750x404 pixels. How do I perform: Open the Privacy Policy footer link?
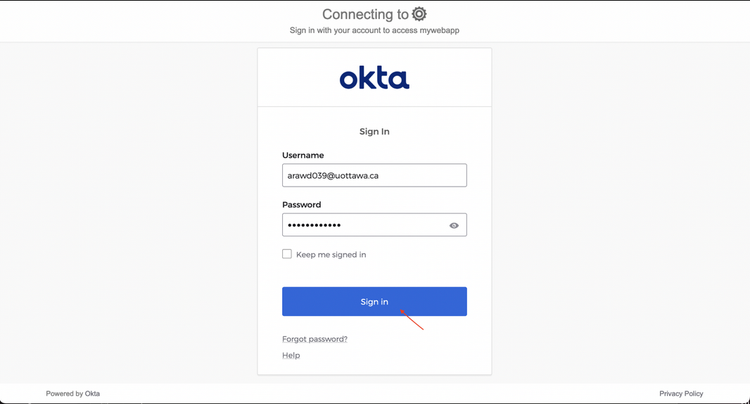681,394
